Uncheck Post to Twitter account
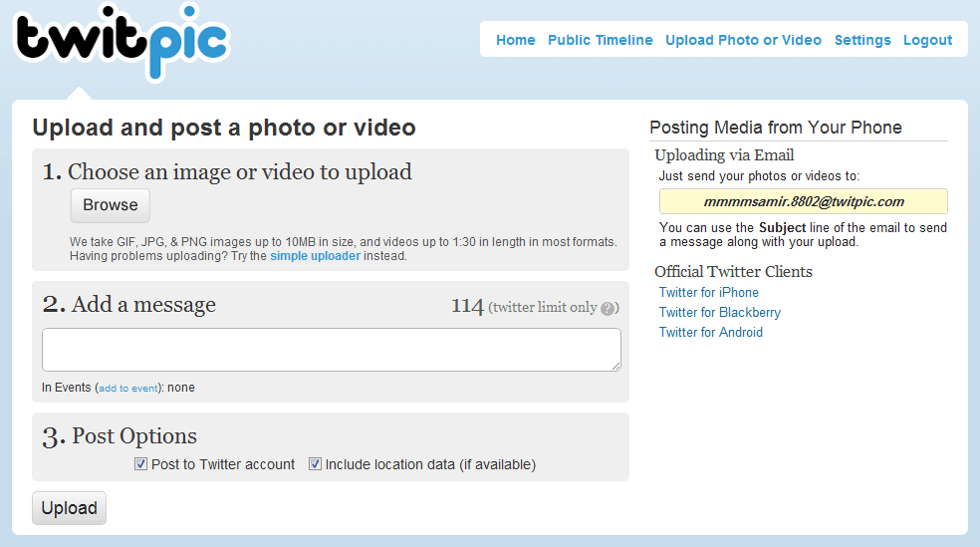980x547 pixels. pyautogui.click(x=140, y=464)
